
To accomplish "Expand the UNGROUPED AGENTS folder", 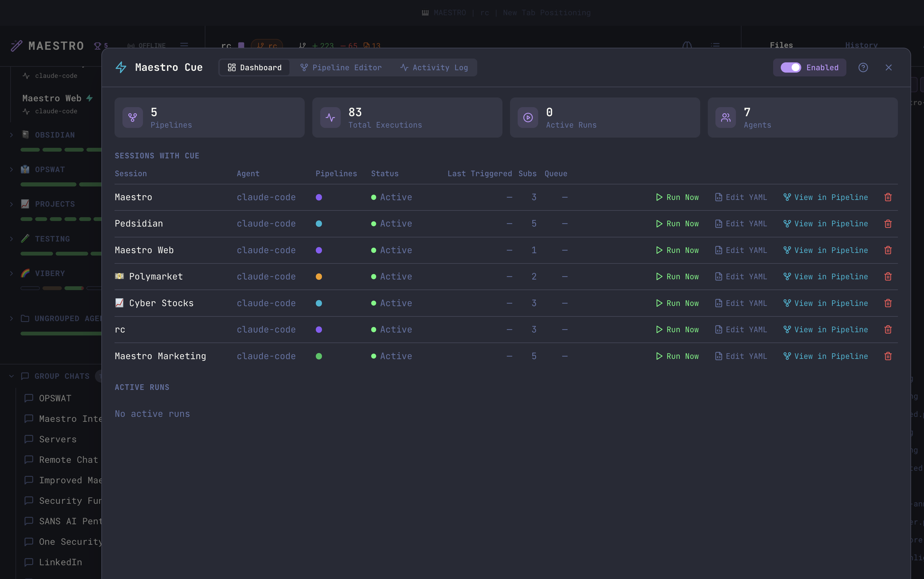I will click(x=11, y=318).
